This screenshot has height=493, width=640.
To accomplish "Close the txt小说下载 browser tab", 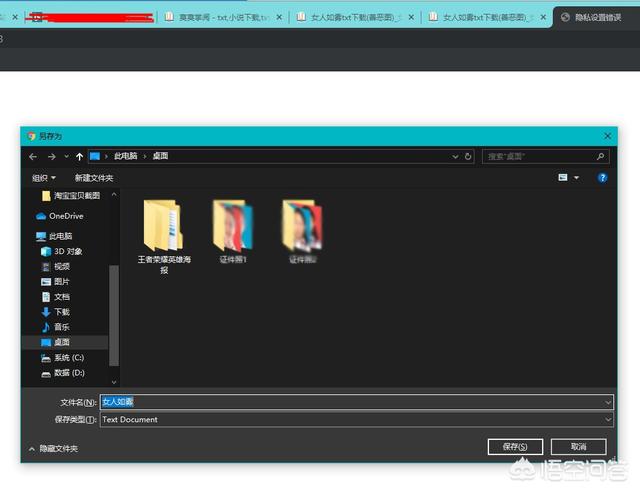I will (279, 17).
